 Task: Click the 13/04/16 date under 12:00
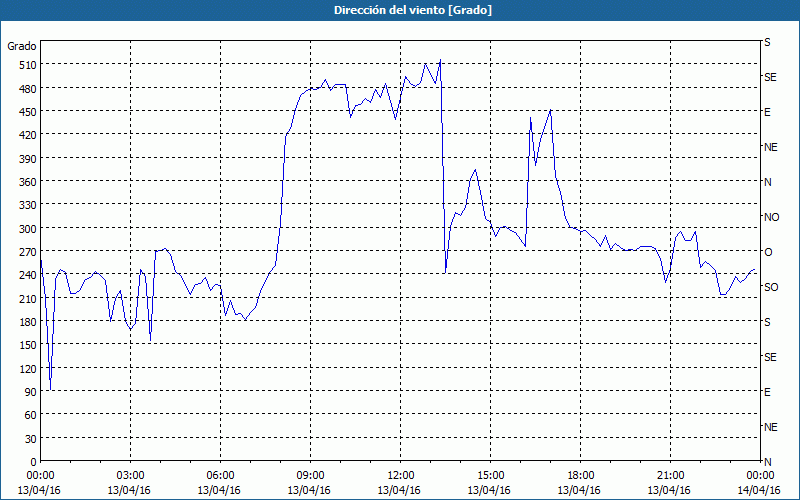pos(399,490)
